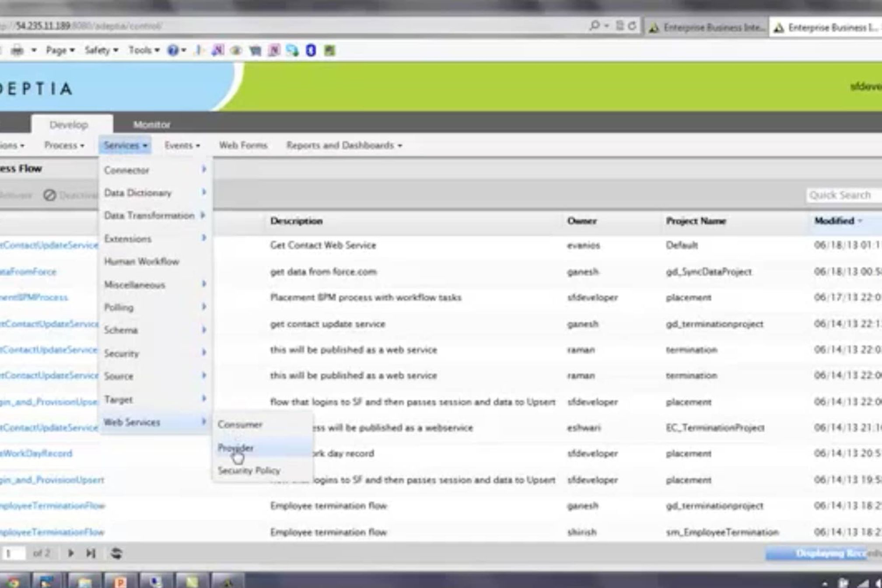The image size is (882, 588).
Task: Sort by the Modified column header
Action: point(834,221)
